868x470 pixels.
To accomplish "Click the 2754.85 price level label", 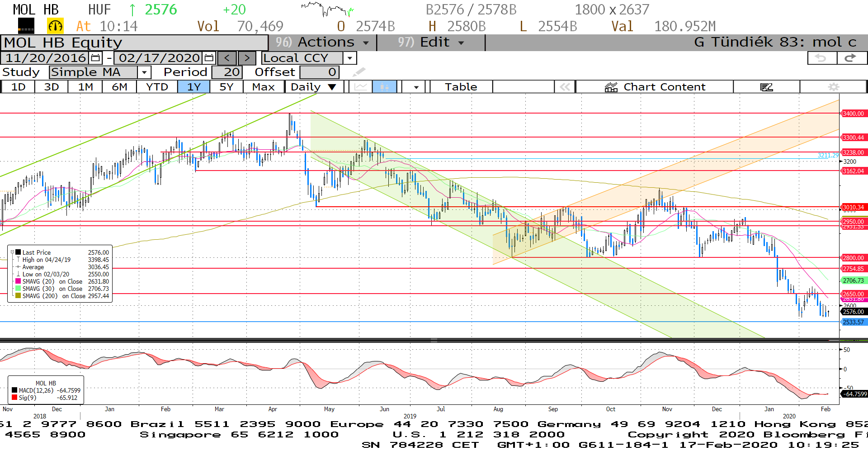I will (x=853, y=269).
